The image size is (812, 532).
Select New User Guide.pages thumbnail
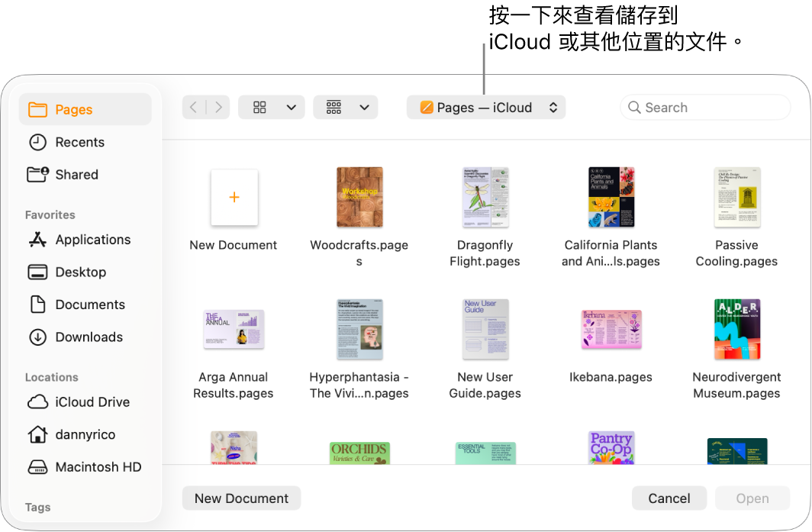pyautogui.click(x=485, y=330)
